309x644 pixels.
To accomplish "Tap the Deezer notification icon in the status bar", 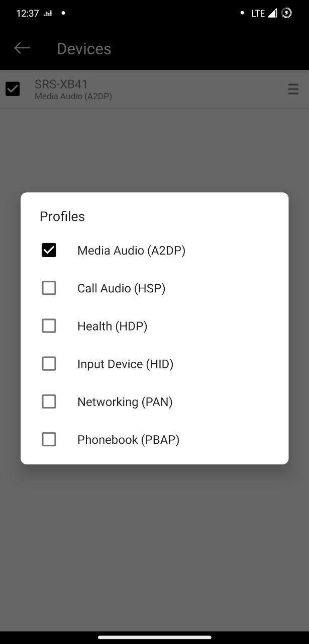I will [x=48, y=14].
